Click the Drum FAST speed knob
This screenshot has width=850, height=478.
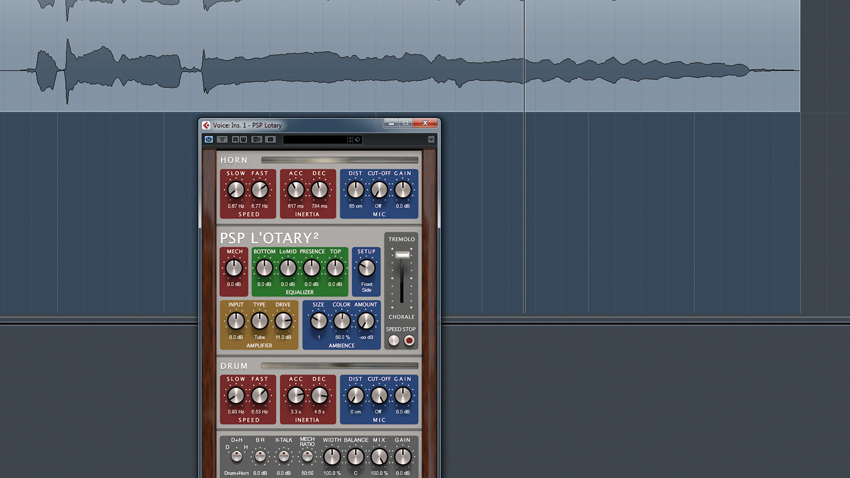[x=260, y=396]
